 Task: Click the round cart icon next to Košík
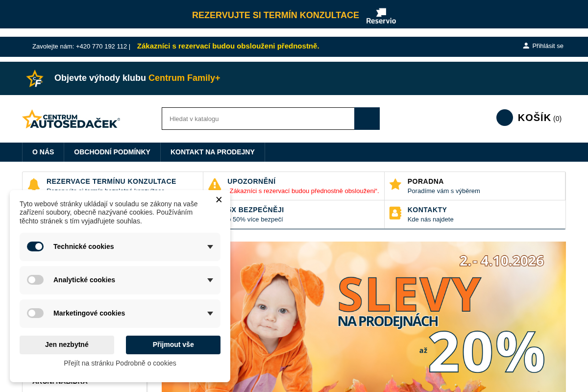tap(505, 118)
